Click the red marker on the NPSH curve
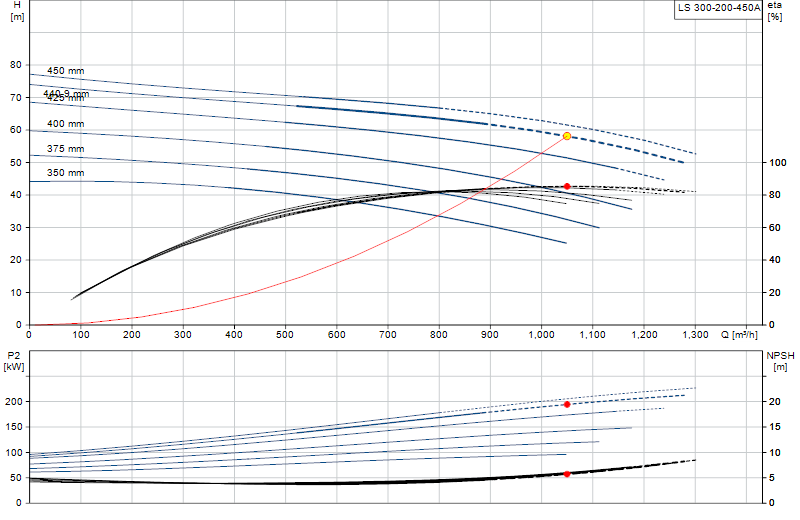 click(x=567, y=474)
